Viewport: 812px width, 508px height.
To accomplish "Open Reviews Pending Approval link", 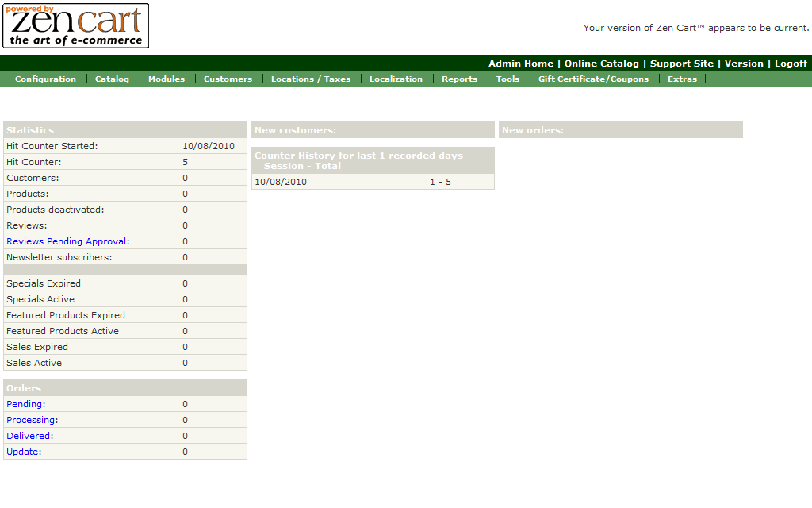I will tap(66, 241).
